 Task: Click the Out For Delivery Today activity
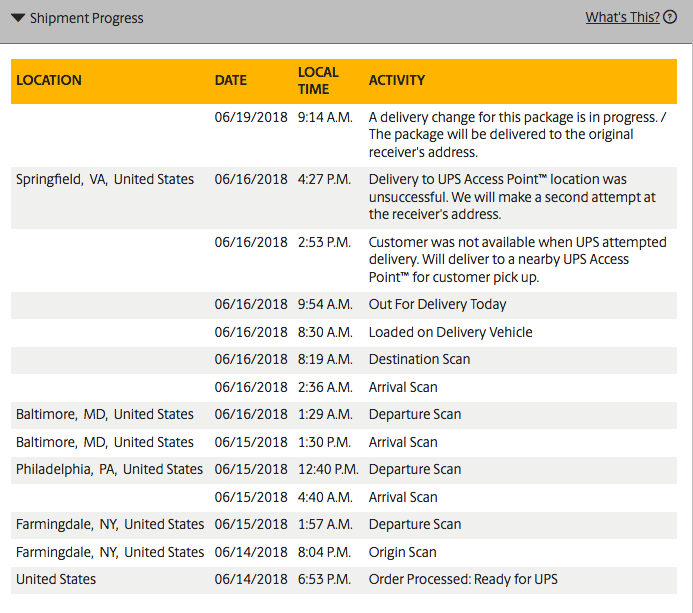(x=437, y=304)
